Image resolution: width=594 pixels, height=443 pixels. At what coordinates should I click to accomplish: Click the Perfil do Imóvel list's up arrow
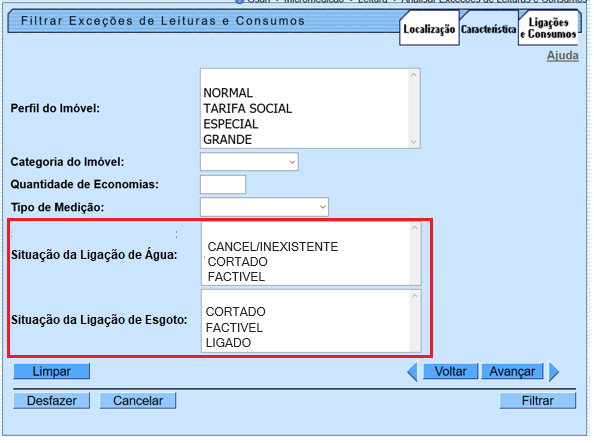414,75
